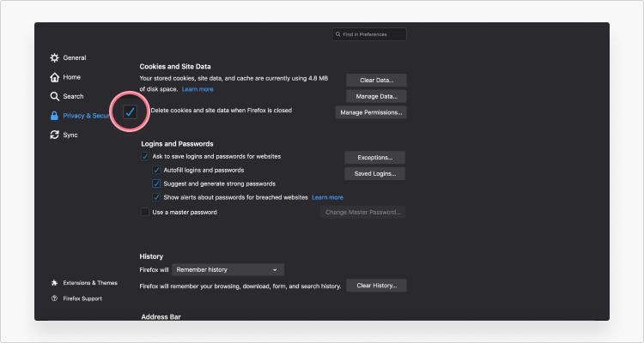The width and height of the screenshot is (644, 343).
Task: Click the Search magnifier icon in sidebar
Action: tap(54, 96)
